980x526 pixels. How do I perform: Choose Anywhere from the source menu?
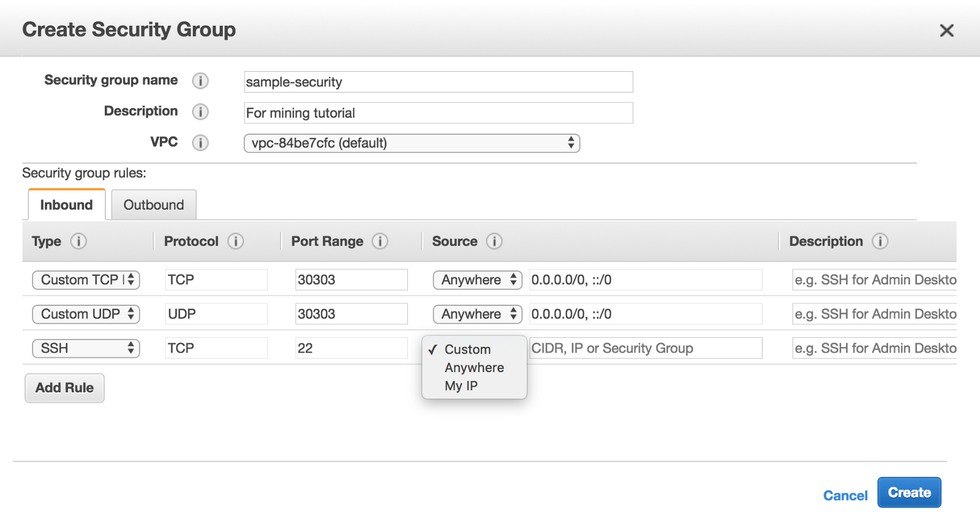point(474,368)
